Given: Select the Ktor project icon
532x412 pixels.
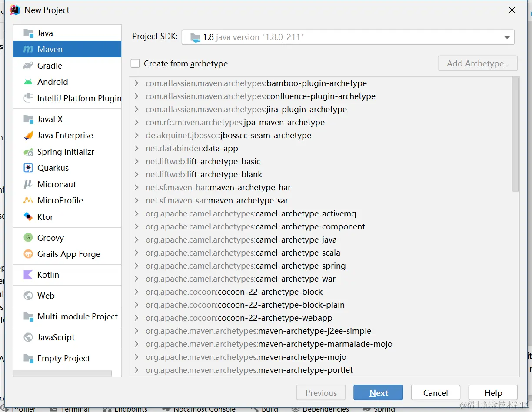Looking at the screenshot, I should [28, 217].
